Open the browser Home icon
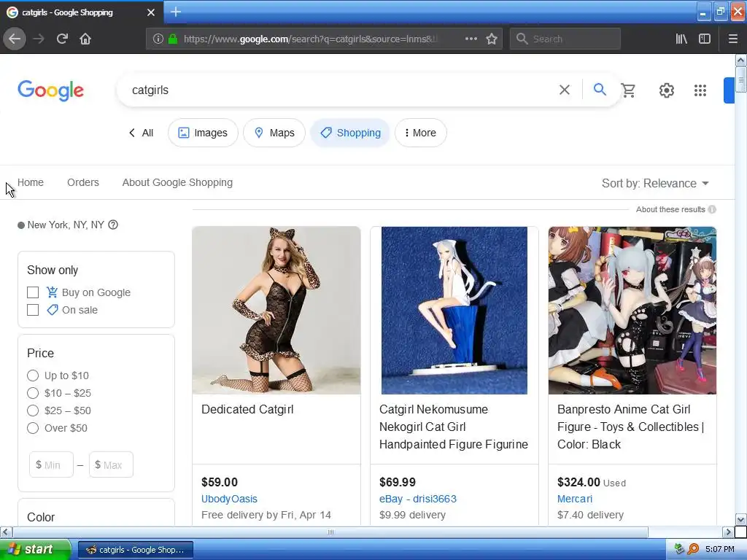Screen dimensions: 747x560 [85, 39]
